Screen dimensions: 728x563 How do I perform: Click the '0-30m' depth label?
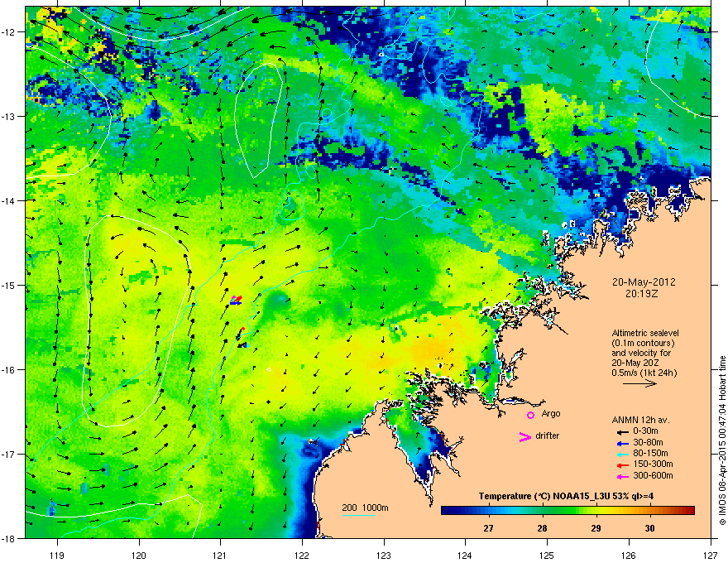point(645,431)
